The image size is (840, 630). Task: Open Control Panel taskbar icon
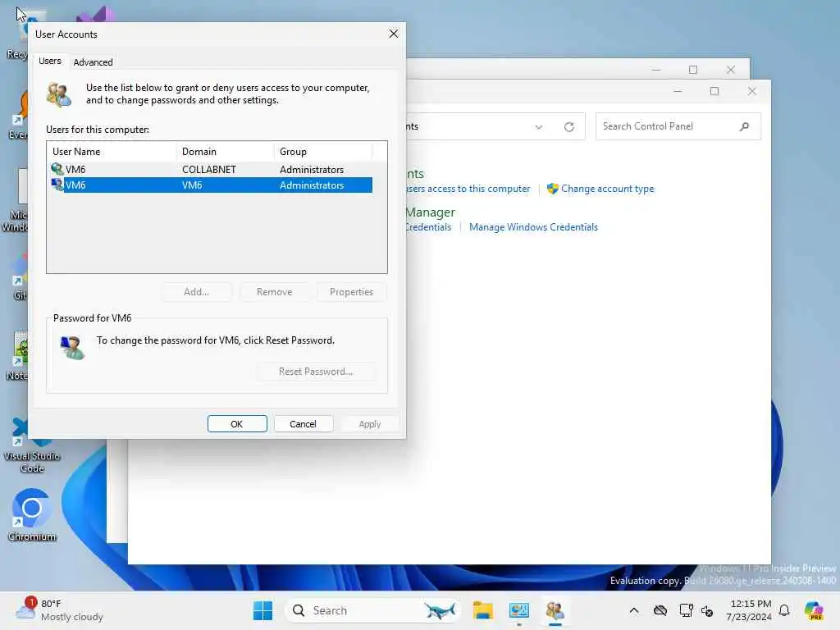[519, 610]
